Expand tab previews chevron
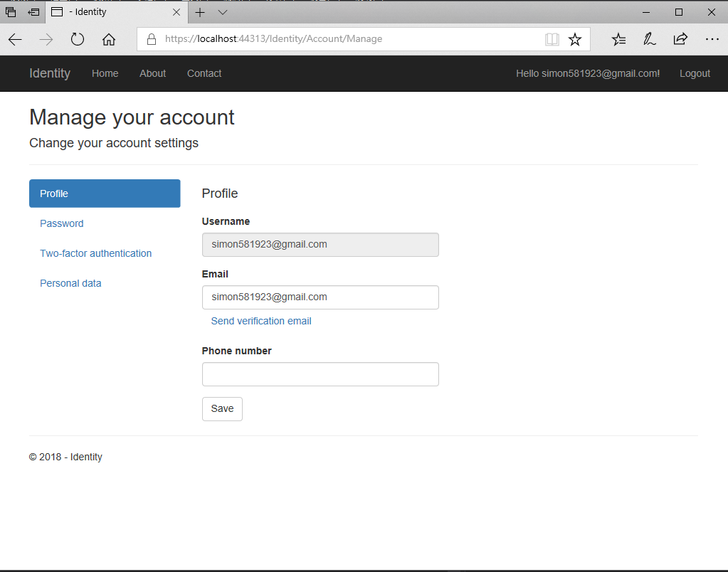728x572 pixels. click(223, 13)
